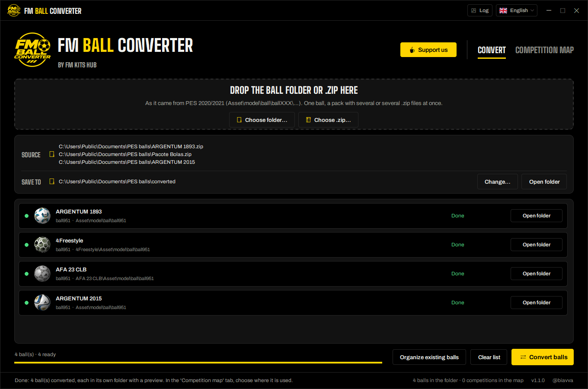Image resolution: width=588 pixels, height=389 pixels.
Task: Click the AFA 23 CLB ball thumbnail
Action: (42, 274)
